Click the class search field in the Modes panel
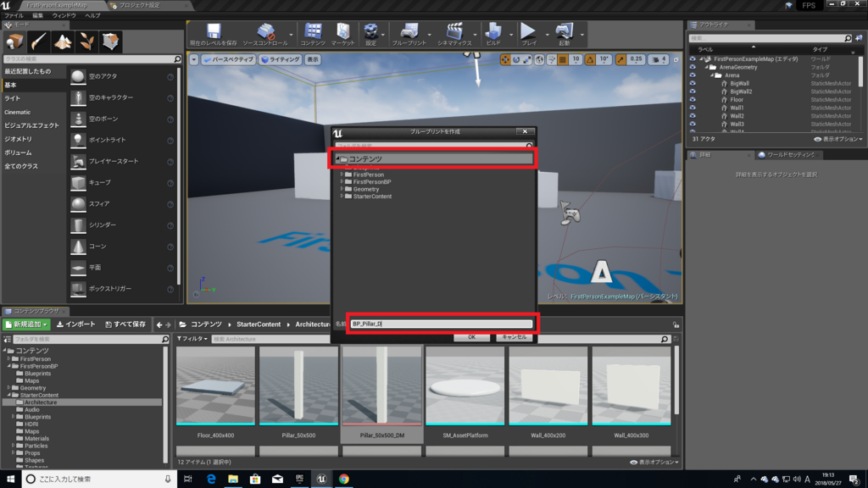 [x=92, y=58]
